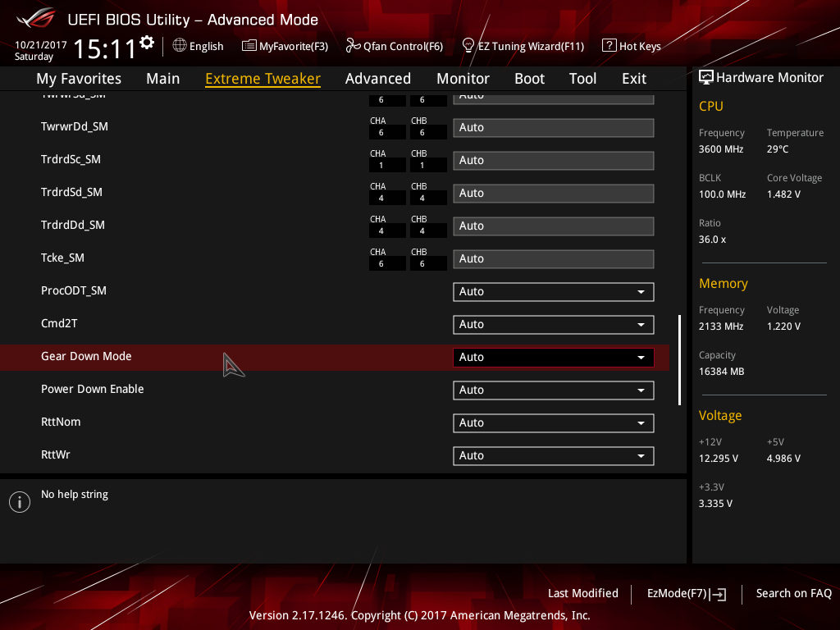Switch to the Boot tab
Viewport: 840px width, 630px height.
529,79
